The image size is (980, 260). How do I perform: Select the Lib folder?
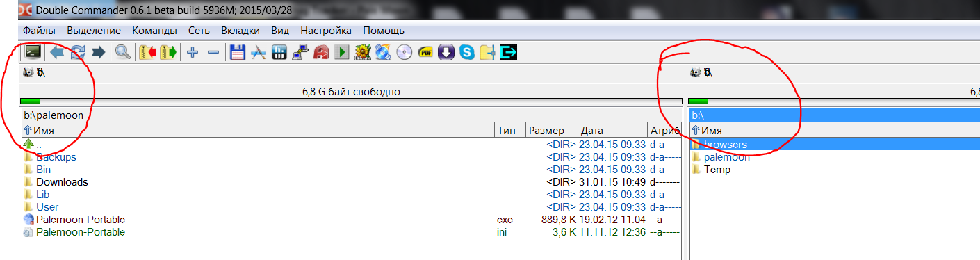351,195
